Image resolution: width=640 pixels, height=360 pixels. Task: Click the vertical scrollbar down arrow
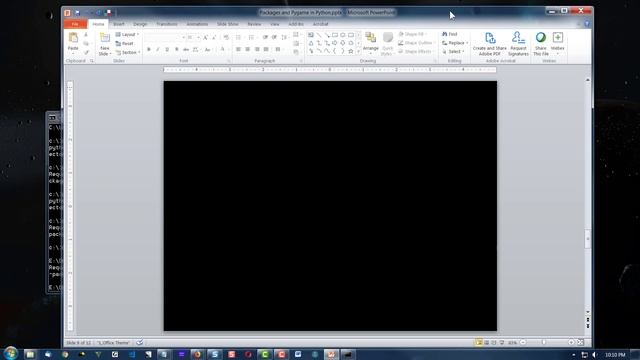(x=588, y=312)
